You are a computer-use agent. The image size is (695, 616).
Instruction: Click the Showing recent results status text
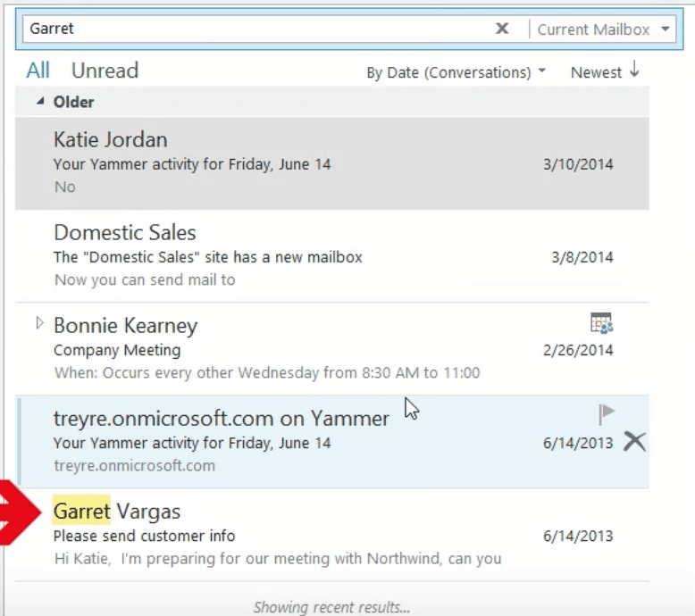[x=331, y=607]
